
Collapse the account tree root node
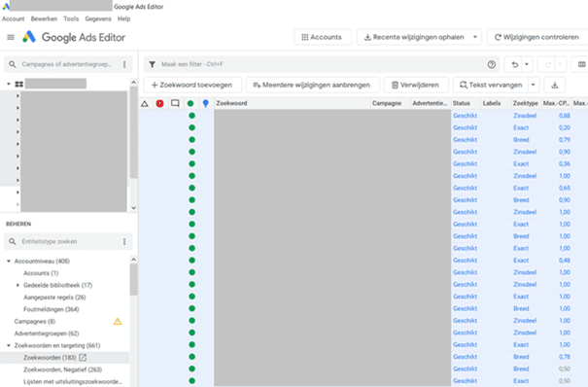(9, 84)
